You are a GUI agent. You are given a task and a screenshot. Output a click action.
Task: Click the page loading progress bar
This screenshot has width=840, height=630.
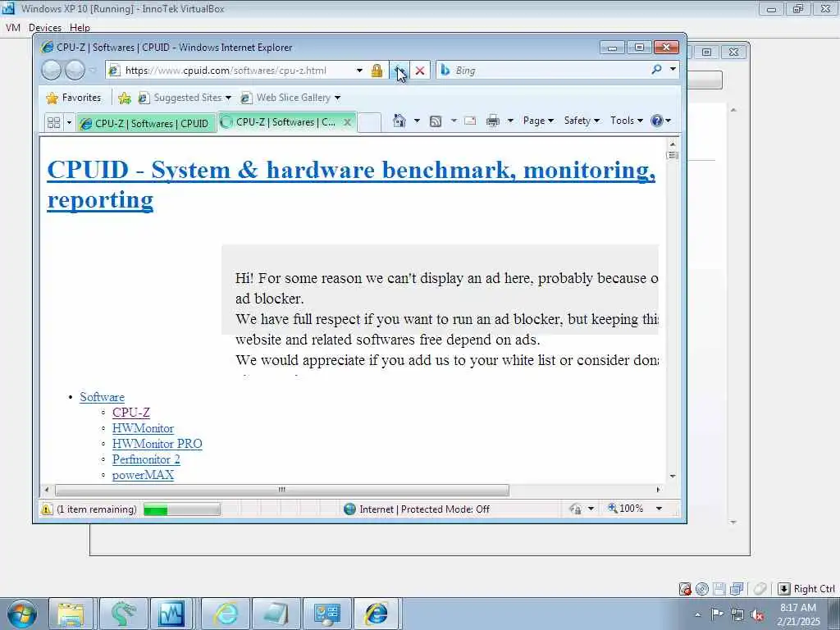[182, 509]
